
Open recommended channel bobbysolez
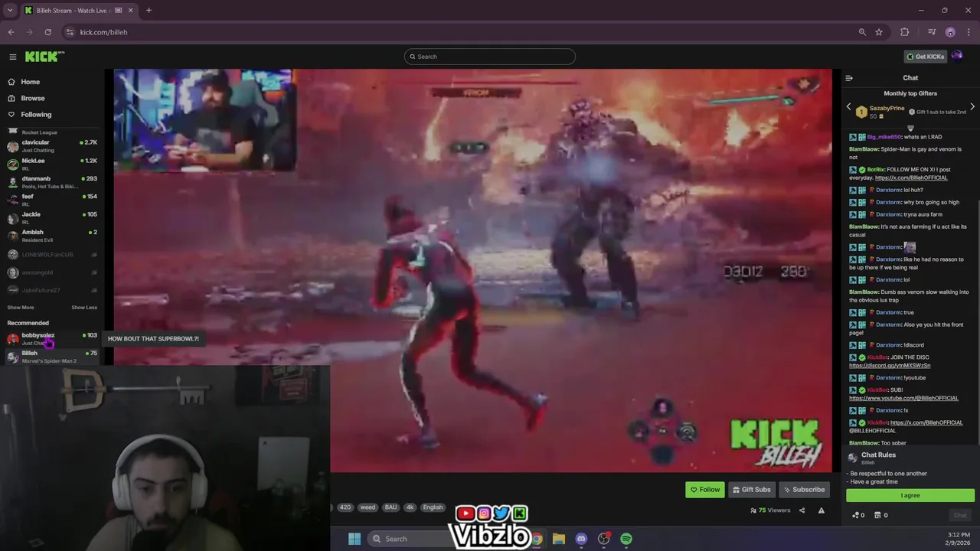point(52,338)
